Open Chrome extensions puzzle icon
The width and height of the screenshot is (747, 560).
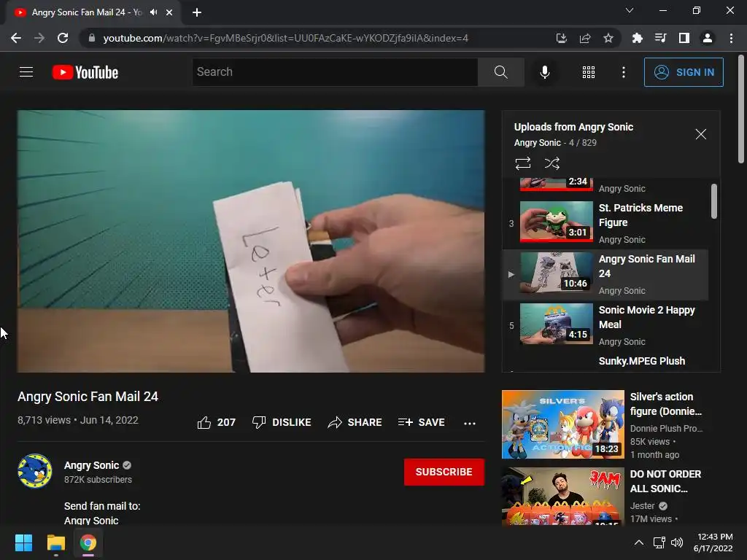(637, 38)
